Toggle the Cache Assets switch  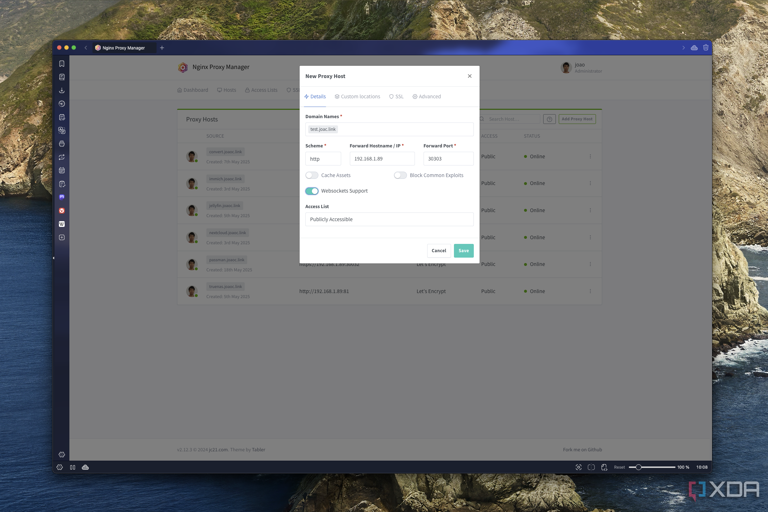point(312,175)
